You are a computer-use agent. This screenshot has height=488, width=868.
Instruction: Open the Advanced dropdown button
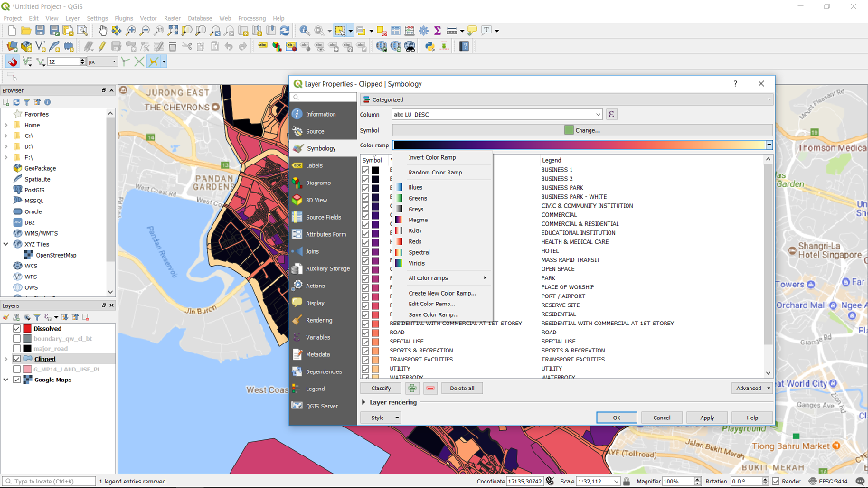(752, 389)
